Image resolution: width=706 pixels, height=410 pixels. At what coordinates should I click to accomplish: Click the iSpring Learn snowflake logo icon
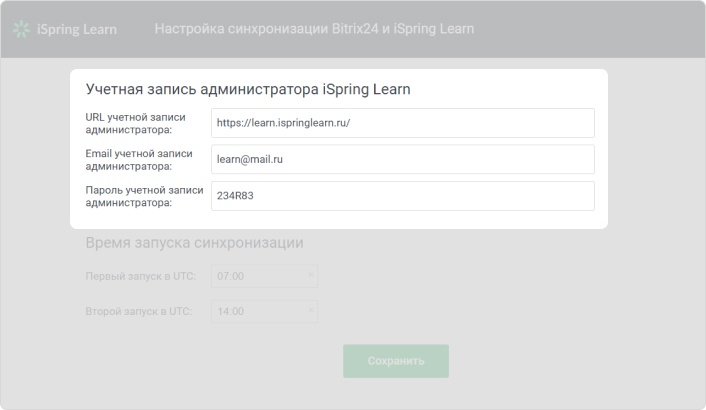(x=21, y=29)
